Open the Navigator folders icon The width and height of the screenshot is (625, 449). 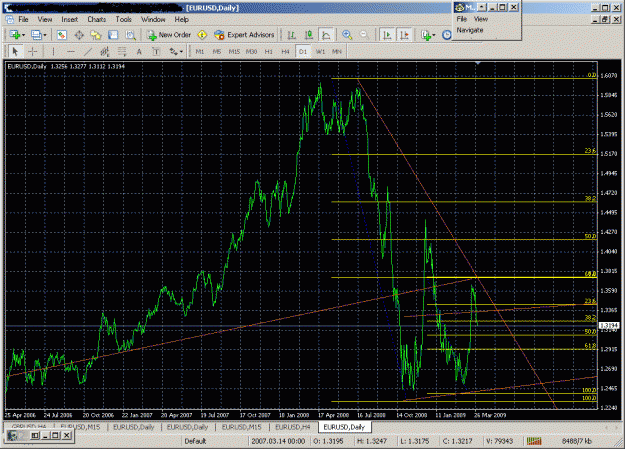(x=96, y=35)
